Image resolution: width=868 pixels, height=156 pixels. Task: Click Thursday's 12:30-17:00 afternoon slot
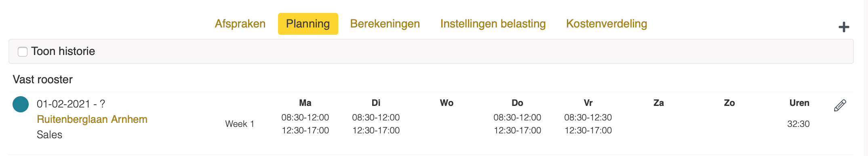(x=517, y=131)
